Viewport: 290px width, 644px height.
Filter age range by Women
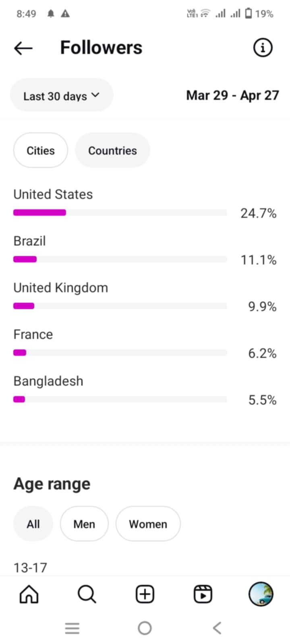148,524
